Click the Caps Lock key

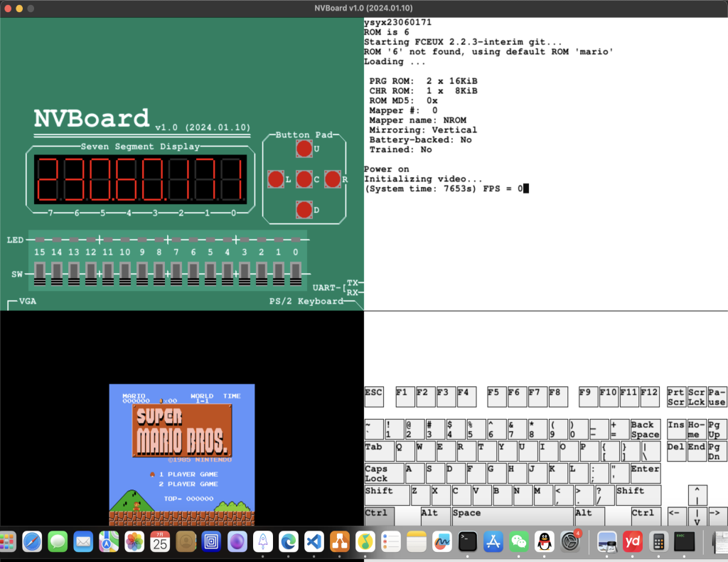tap(385, 473)
